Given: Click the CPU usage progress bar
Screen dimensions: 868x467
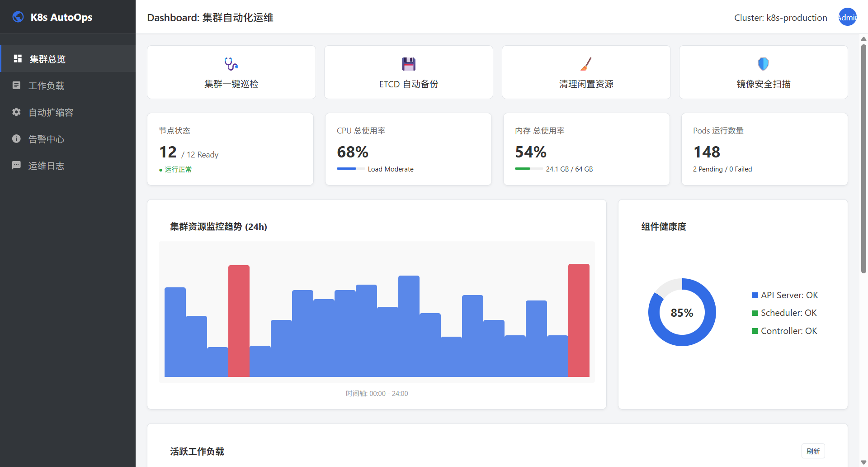Looking at the screenshot, I should click(x=351, y=169).
